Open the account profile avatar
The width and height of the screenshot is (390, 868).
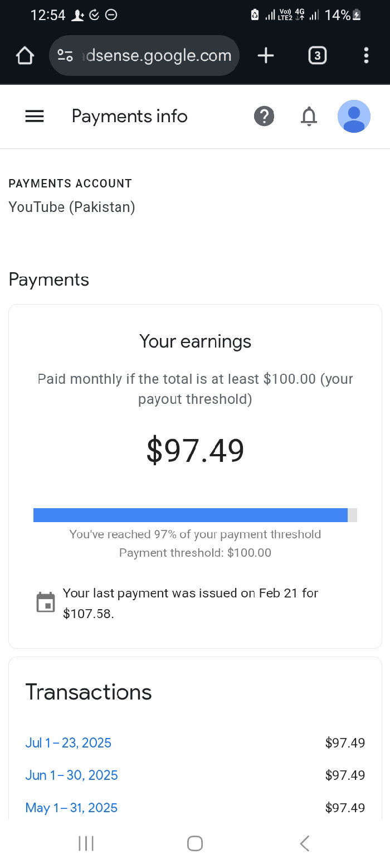point(354,116)
